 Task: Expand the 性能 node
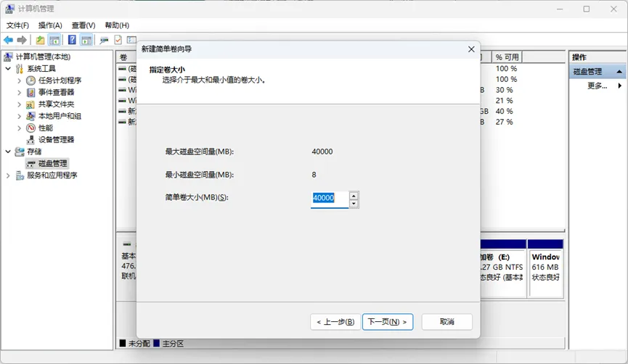point(19,128)
